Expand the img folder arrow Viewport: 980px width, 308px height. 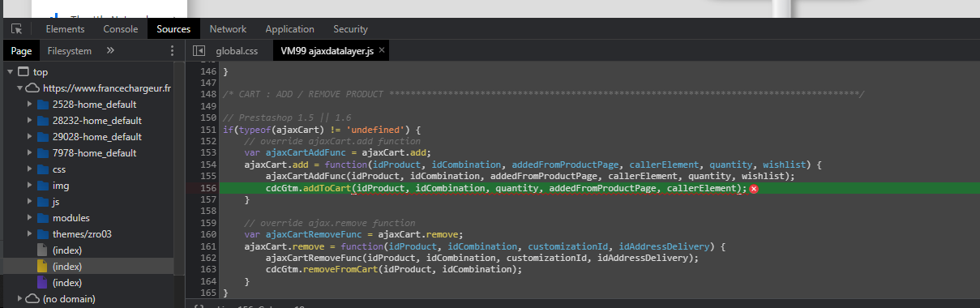(30, 186)
